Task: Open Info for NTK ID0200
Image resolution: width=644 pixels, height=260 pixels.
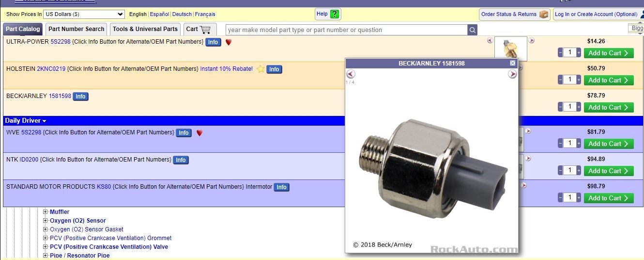Action: (x=181, y=160)
